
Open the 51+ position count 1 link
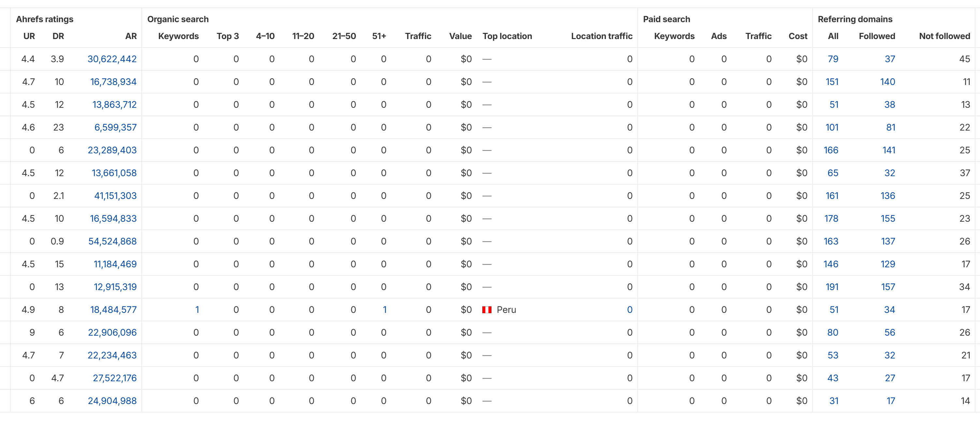[385, 310]
